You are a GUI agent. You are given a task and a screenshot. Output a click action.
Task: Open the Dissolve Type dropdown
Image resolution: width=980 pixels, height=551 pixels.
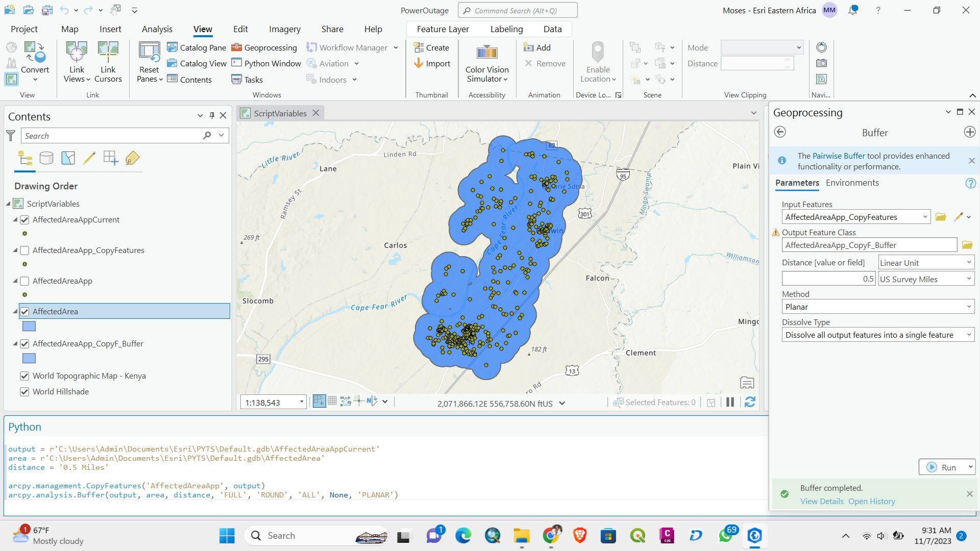pyautogui.click(x=878, y=335)
